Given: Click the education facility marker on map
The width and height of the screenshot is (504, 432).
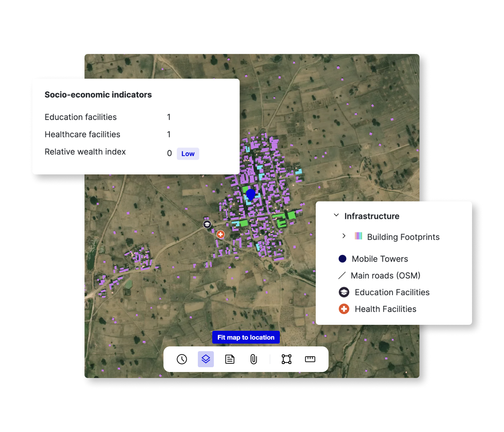Looking at the screenshot, I should (x=207, y=224).
